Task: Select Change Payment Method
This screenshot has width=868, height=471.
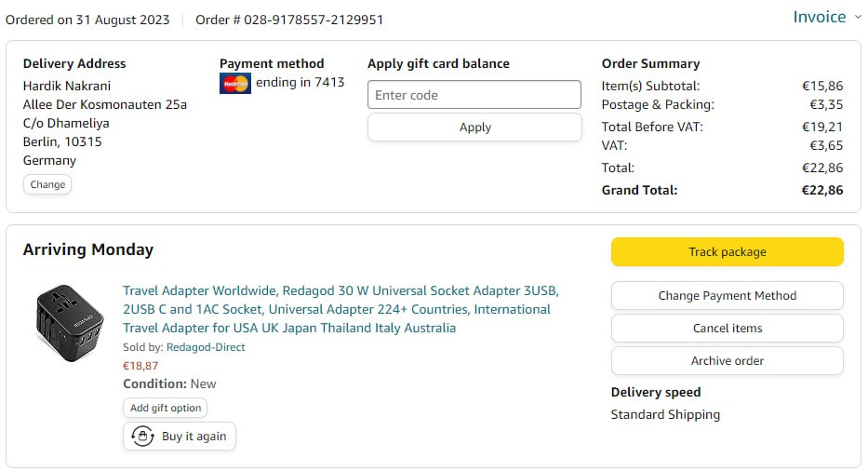Action: click(727, 296)
